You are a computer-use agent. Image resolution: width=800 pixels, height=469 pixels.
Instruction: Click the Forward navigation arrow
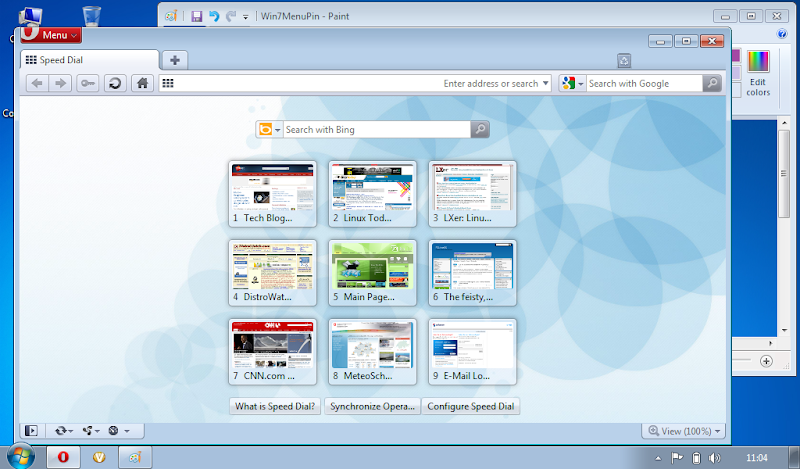click(x=60, y=83)
